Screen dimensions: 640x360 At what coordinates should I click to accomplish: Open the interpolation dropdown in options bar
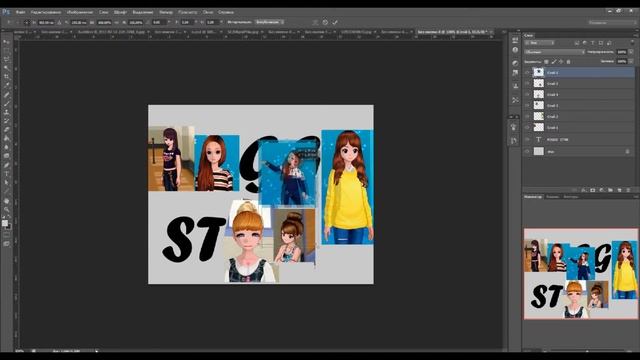click(269, 22)
